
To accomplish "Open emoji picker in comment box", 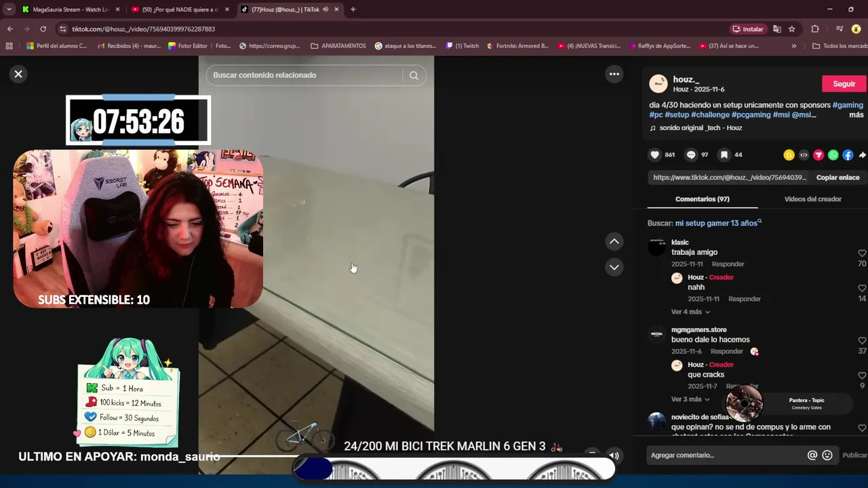I will (827, 455).
